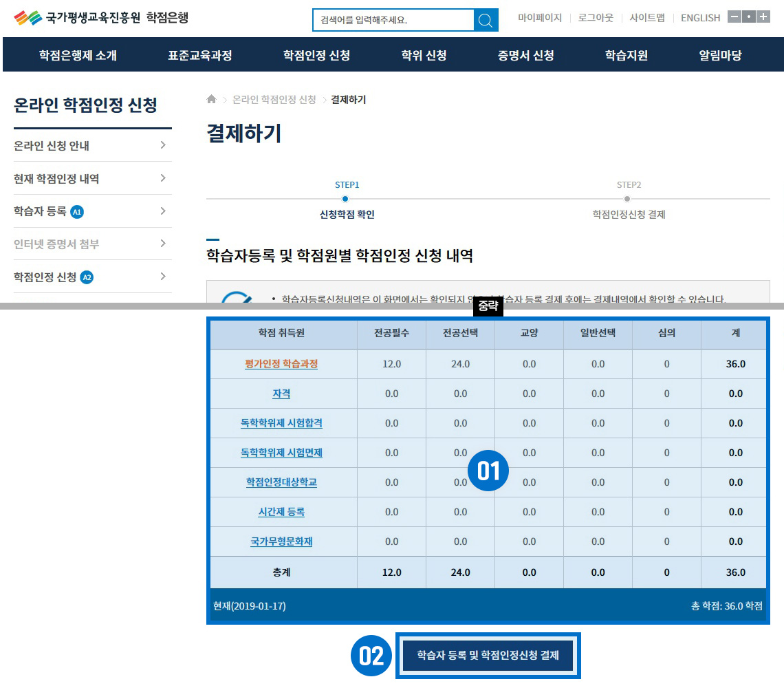Screen dimensions: 784x688
Task: Click the magnifier search button
Action: coord(486,20)
